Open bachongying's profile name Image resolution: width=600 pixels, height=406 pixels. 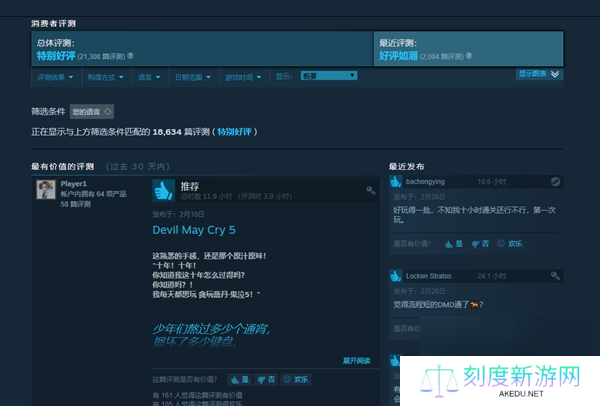425,182
